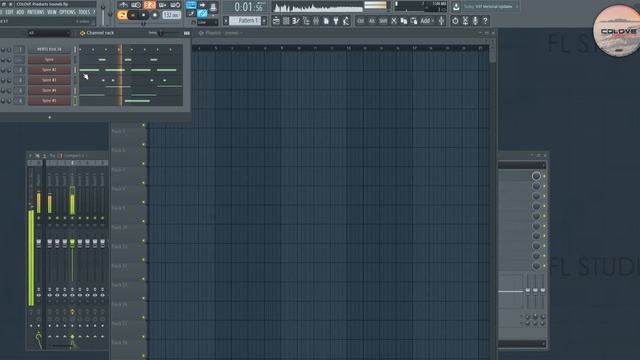The height and width of the screenshot is (360, 640).
Task: Click the Channel rack title icon
Action: 82,33
